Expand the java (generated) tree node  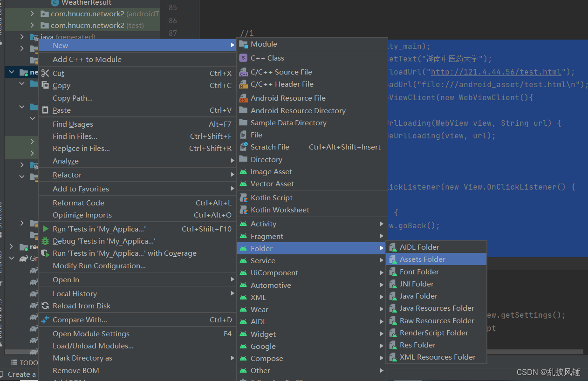click(22, 37)
